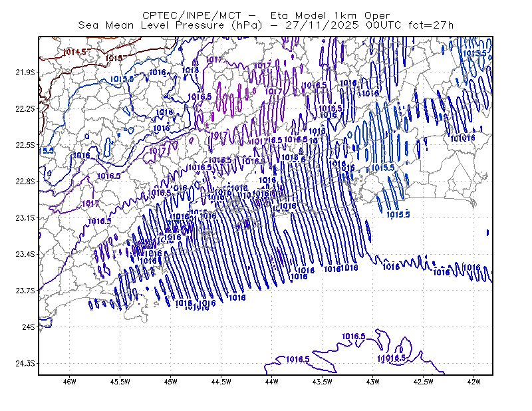This screenshot has height=411, width=532.
Task: Select the 45W longitude axis label
Action: (x=171, y=382)
